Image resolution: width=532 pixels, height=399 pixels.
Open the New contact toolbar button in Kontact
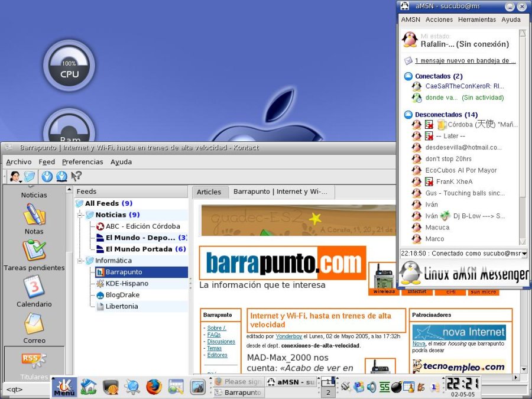tap(15, 176)
